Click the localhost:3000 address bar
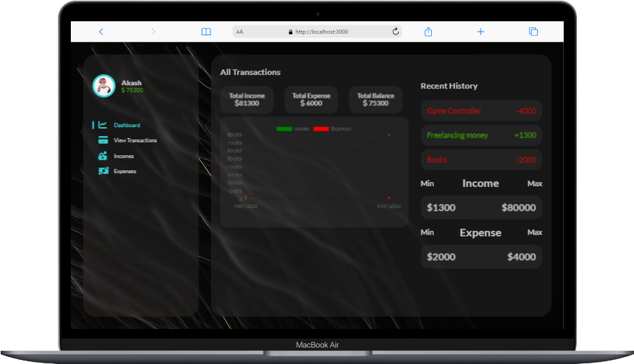Viewport: 634px width, 364px height. pyautogui.click(x=322, y=32)
